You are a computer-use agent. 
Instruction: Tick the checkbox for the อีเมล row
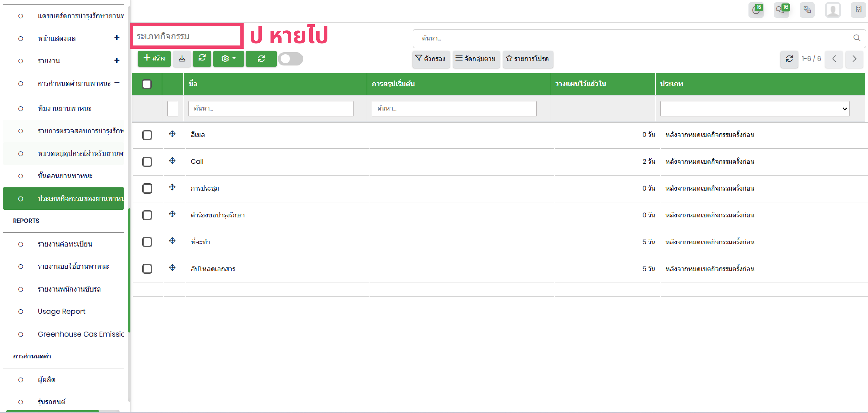point(147,135)
